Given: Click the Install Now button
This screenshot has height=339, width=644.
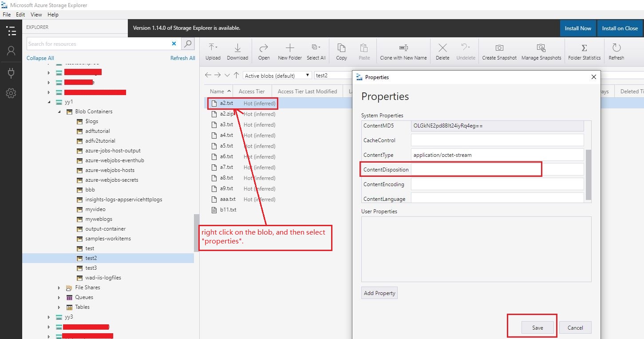Looking at the screenshot, I should coord(578,28).
